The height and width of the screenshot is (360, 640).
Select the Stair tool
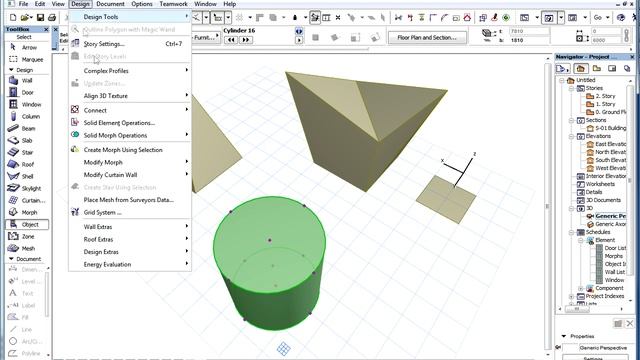coord(22,152)
